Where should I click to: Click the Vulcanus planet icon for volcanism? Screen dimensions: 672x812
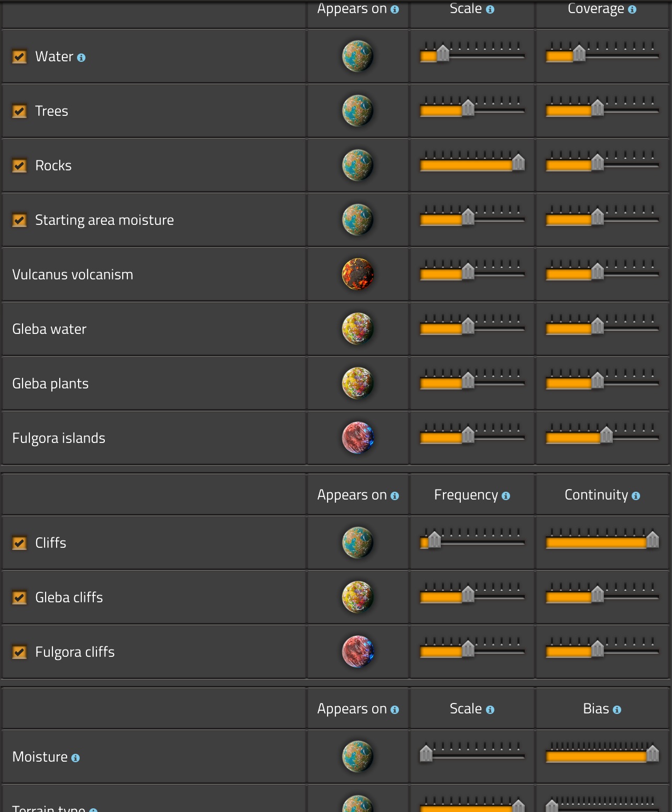click(357, 274)
